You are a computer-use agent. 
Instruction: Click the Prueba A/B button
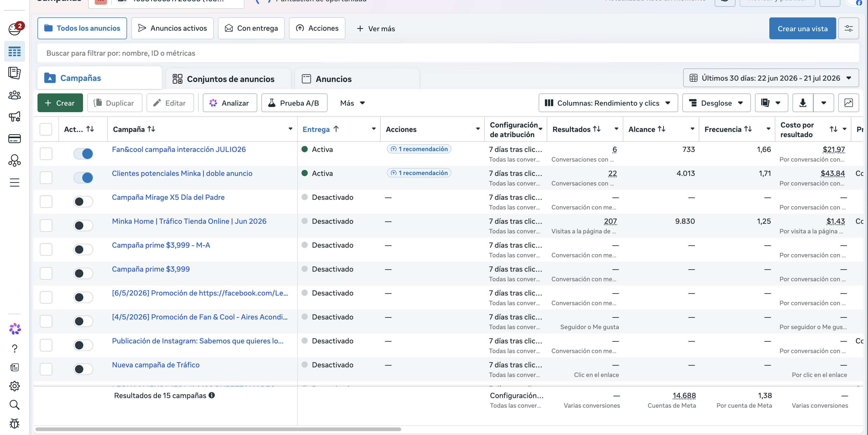point(294,103)
